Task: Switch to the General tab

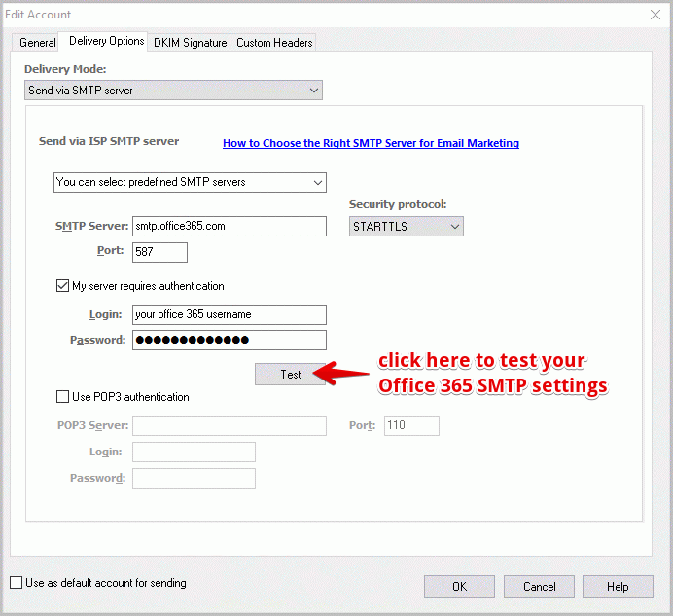Action: coord(37,43)
